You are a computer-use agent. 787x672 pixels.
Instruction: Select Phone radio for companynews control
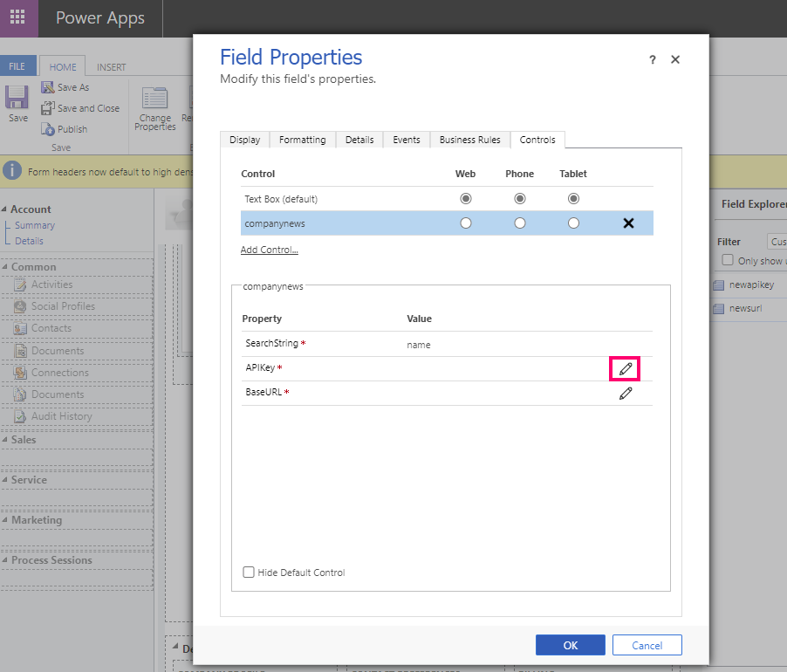(520, 223)
